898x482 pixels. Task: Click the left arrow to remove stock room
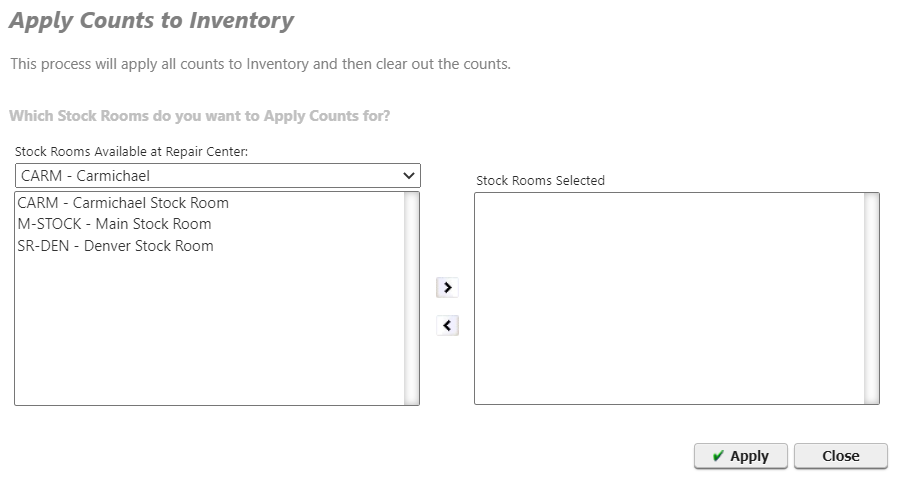447,326
